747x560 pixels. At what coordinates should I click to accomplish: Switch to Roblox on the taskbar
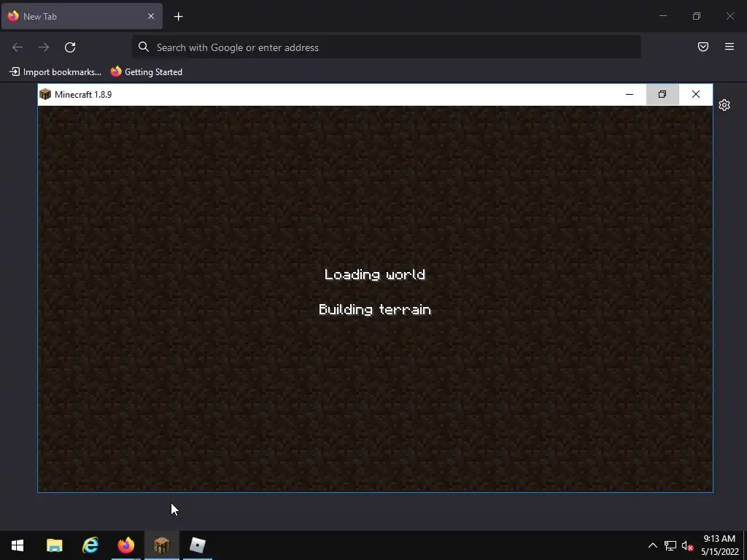197,545
